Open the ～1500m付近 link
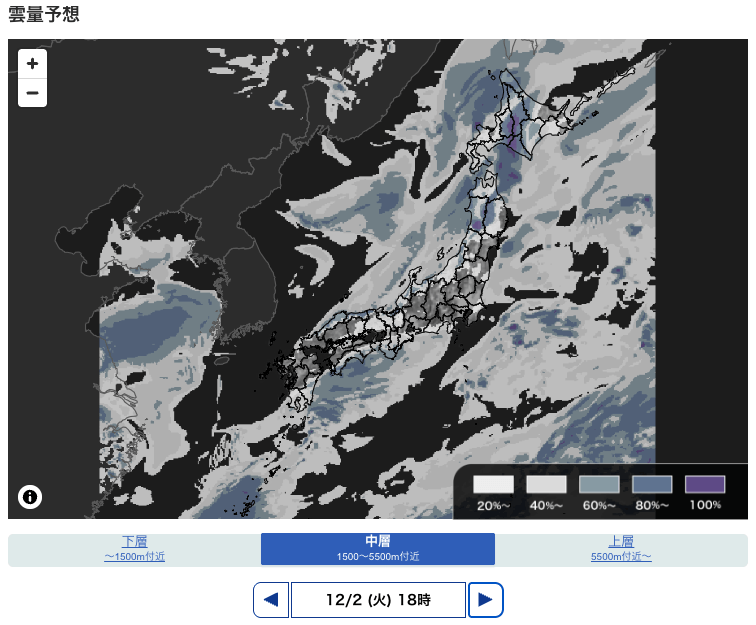The image size is (756, 625). click(x=134, y=556)
